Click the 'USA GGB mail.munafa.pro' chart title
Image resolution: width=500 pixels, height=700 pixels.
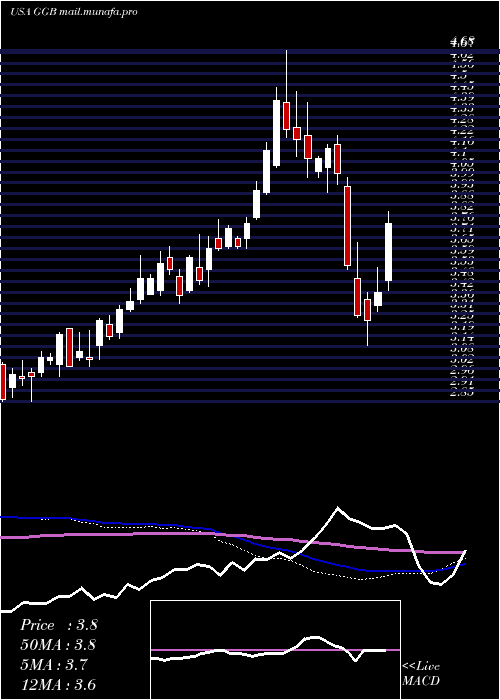(73, 12)
